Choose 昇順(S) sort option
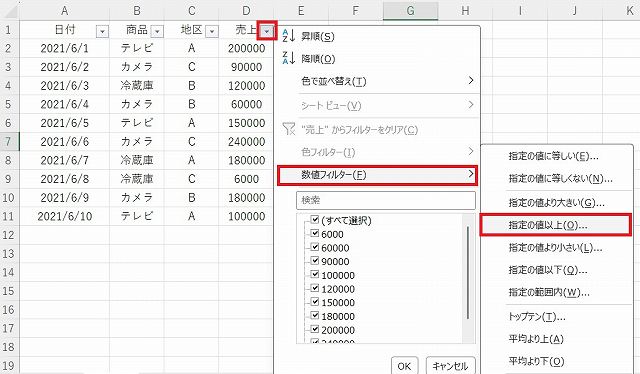 (x=318, y=36)
